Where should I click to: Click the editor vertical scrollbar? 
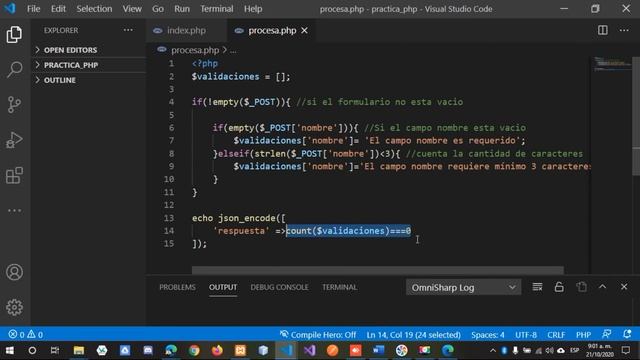click(636, 116)
